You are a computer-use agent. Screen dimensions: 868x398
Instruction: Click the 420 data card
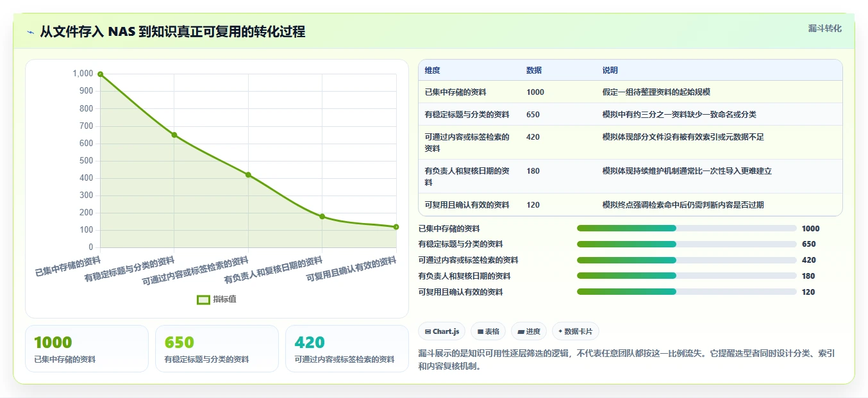click(x=347, y=349)
